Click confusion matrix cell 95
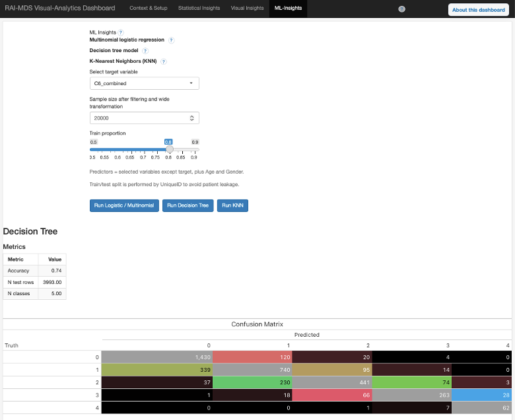The height and width of the screenshot is (420, 515). 332,370
